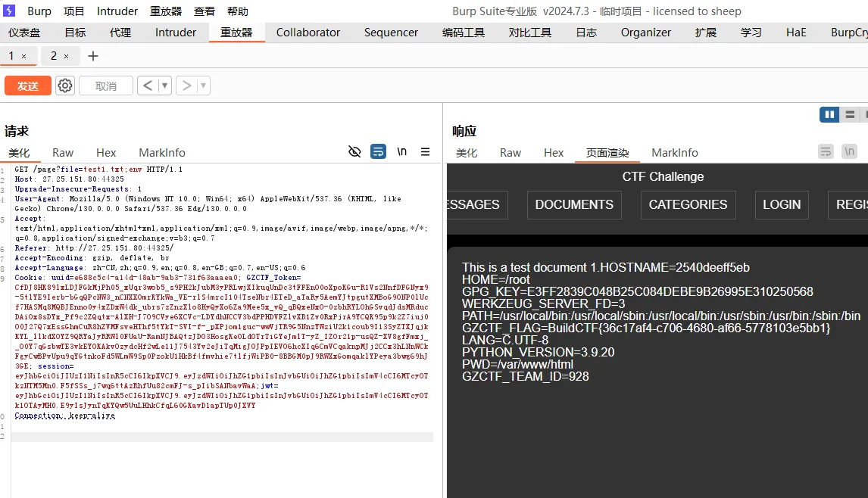Image resolution: width=868 pixels, height=498 pixels.
Task: Add a new Repeater tab
Action: point(93,56)
